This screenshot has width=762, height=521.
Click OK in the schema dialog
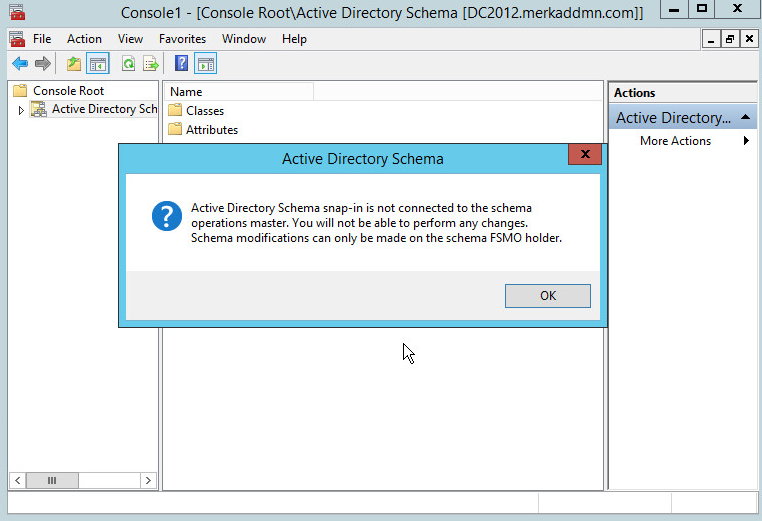[x=548, y=295]
